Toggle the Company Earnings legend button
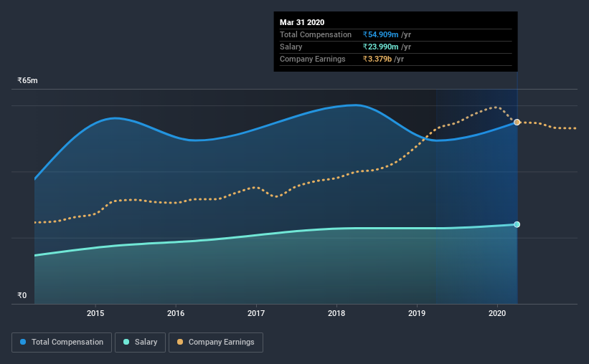 (x=216, y=343)
